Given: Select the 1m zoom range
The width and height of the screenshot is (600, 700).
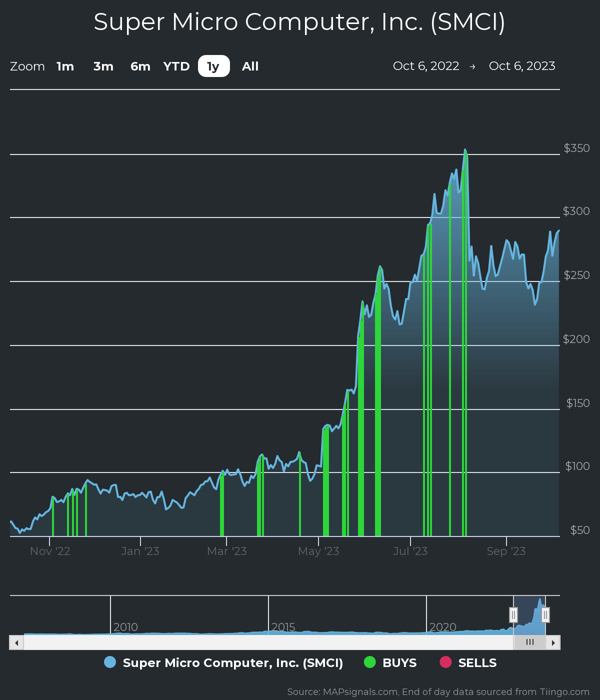Looking at the screenshot, I should tap(65, 66).
